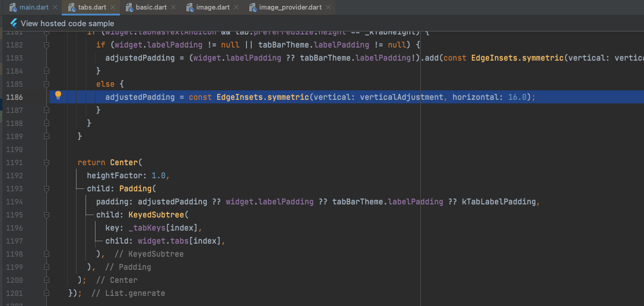
Task: Click the fold end marker on line 1198
Action: pyautogui.click(x=46, y=254)
